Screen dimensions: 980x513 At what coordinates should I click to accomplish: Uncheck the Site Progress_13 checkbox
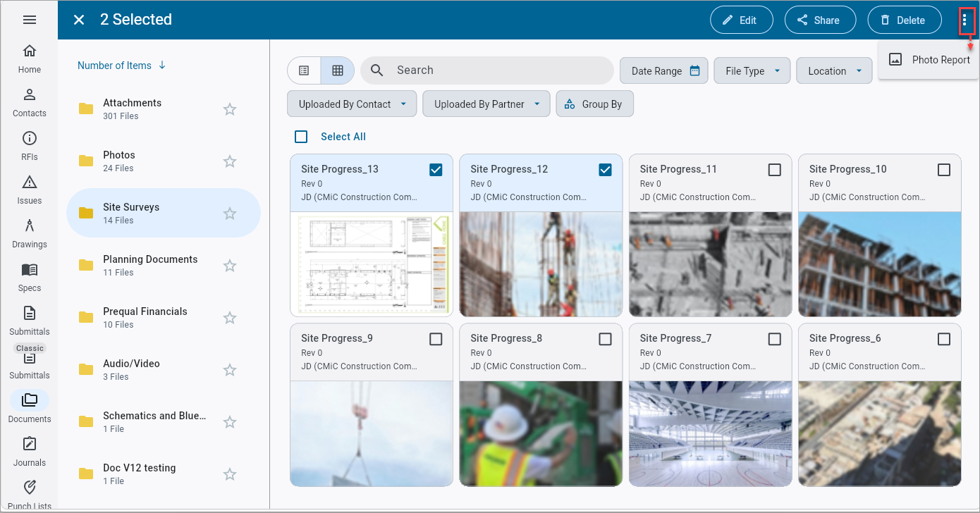coord(436,170)
